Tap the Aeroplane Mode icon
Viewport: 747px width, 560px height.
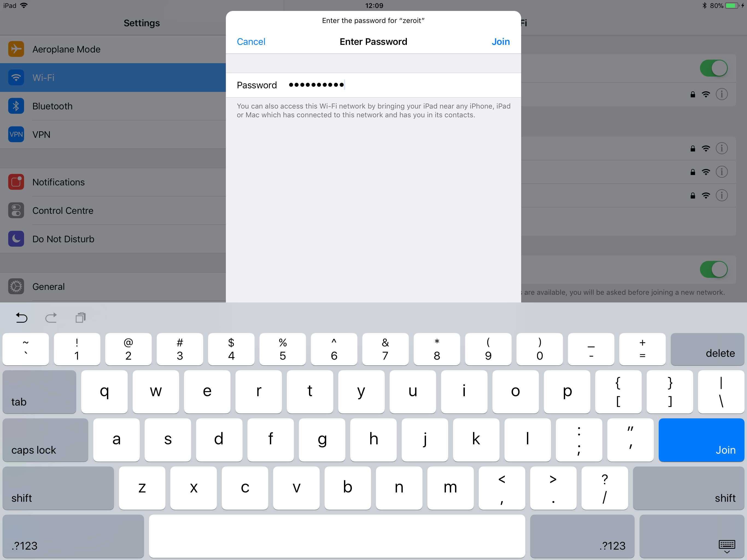(16, 49)
